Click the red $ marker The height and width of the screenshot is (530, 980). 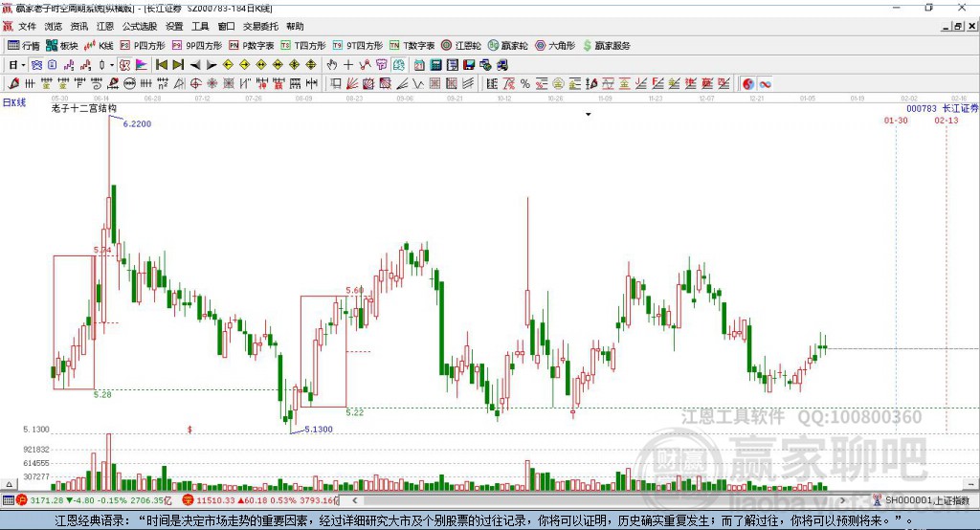point(189,430)
